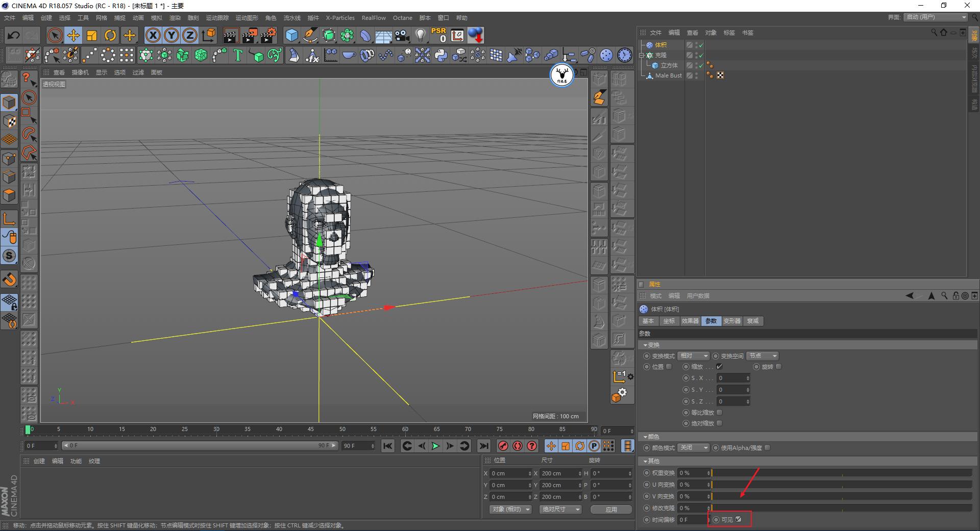Enable the 等比缩放 uniform scale checkbox
This screenshot has height=531, width=980.
click(719, 412)
